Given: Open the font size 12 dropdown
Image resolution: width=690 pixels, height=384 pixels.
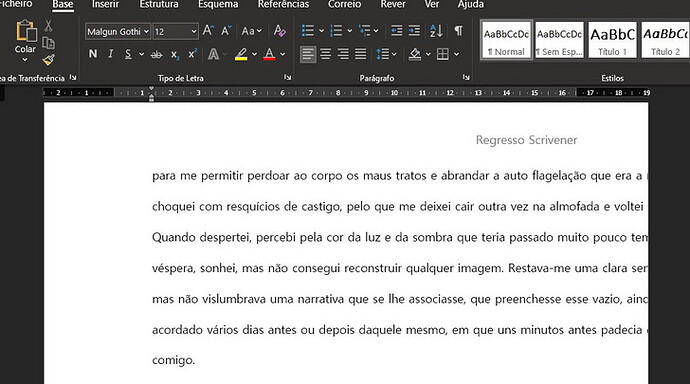Looking at the screenshot, I should [x=194, y=32].
